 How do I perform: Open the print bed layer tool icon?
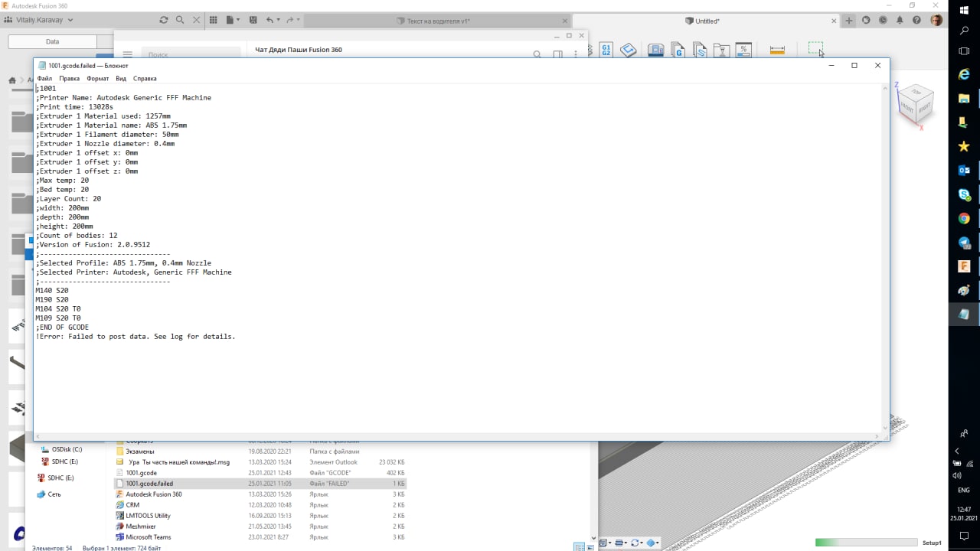pyautogui.click(x=628, y=50)
